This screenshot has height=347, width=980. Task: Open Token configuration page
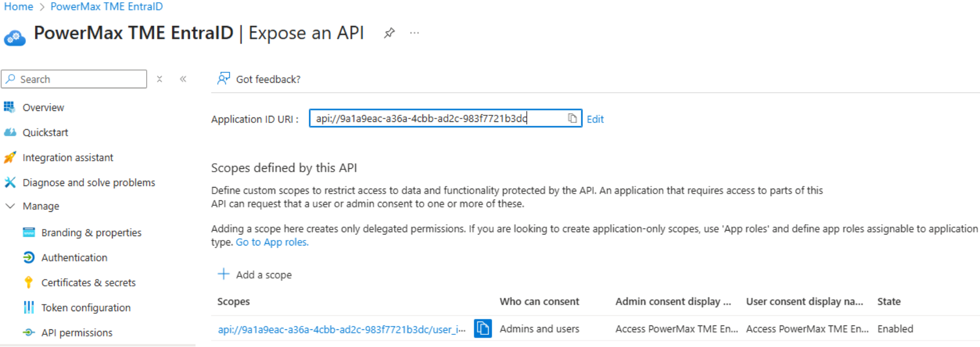coord(86,308)
